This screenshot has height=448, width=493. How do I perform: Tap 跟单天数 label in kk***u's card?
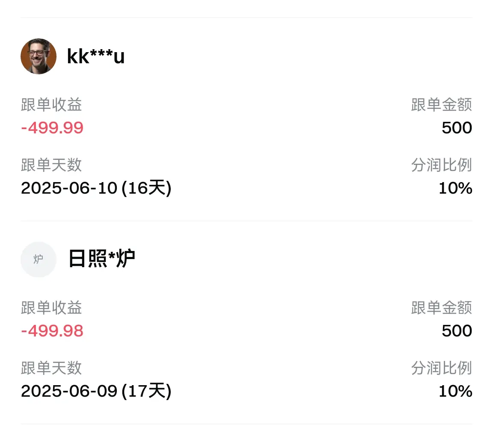pyautogui.click(x=51, y=165)
